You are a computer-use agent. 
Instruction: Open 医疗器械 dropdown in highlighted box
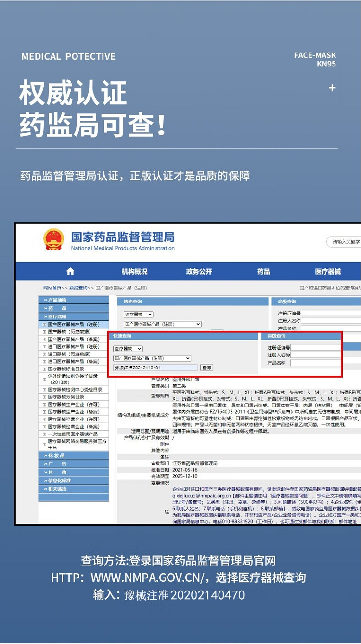point(128,349)
